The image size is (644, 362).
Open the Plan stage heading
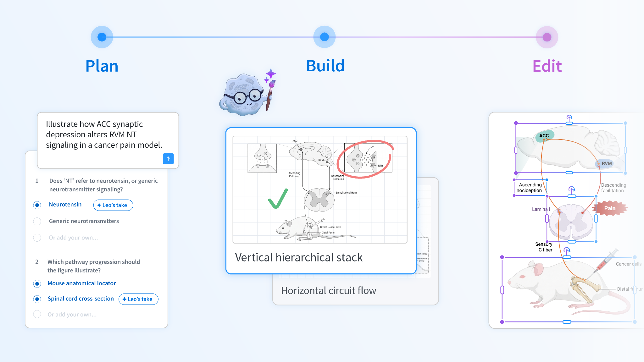(102, 66)
